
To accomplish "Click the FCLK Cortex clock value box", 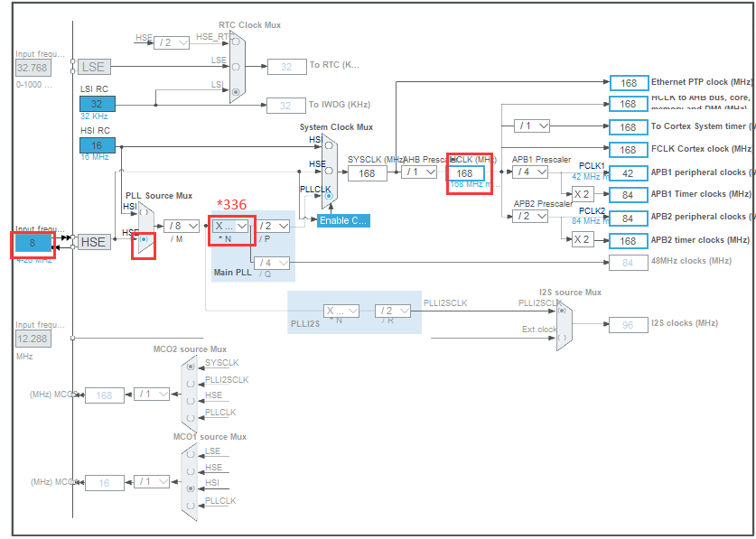I will (x=629, y=150).
